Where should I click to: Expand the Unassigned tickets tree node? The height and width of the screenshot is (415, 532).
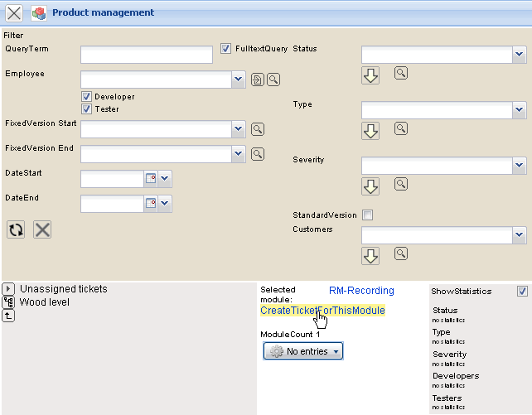tap(8, 289)
